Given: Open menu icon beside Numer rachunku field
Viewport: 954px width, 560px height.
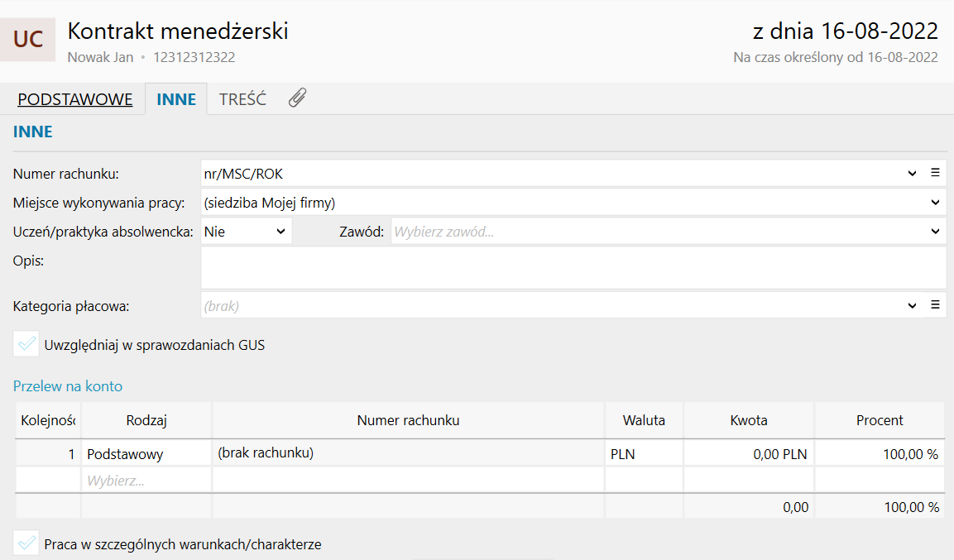Looking at the screenshot, I should (x=936, y=173).
